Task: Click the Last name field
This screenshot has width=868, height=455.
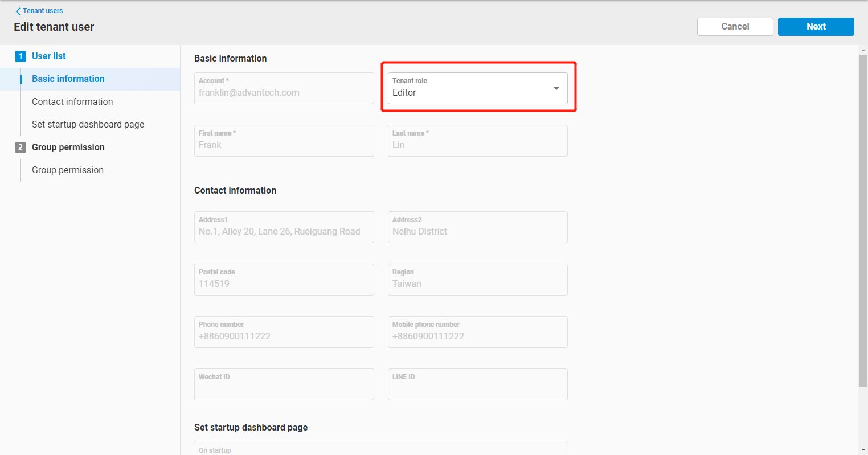Action: 477,141
